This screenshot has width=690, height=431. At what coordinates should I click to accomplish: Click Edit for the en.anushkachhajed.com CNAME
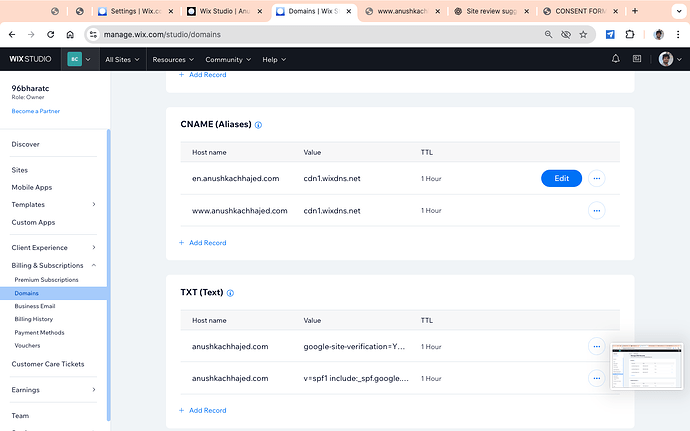(x=562, y=178)
